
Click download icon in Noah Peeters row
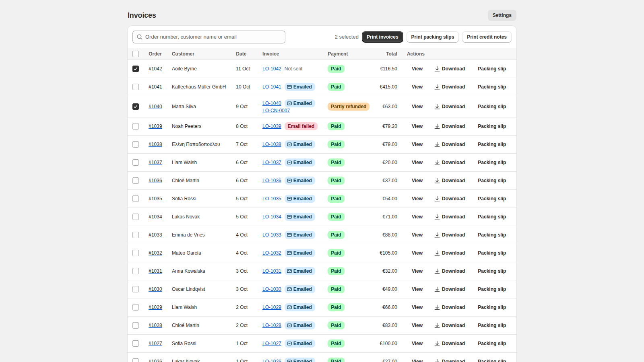coord(437,126)
